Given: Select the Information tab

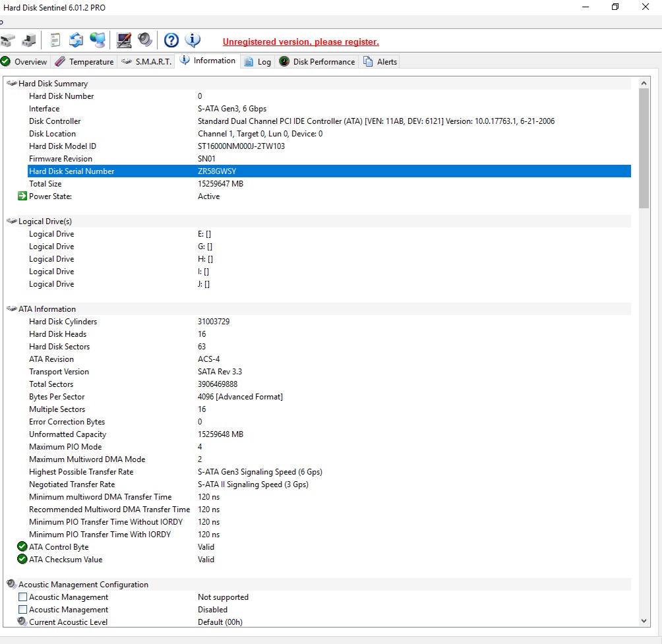Looking at the screenshot, I should (x=207, y=61).
